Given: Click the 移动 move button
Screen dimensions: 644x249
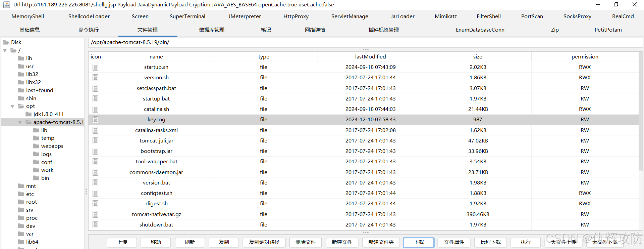Looking at the screenshot, I should (156, 242).
